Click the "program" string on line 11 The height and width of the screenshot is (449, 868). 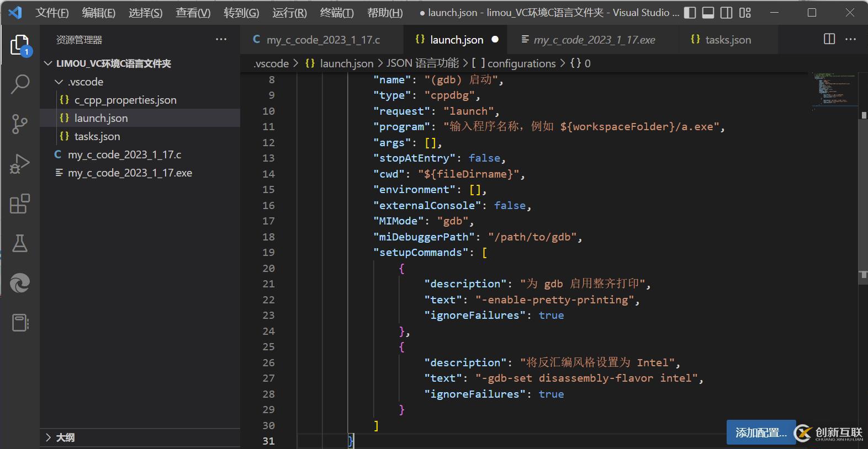pos(581,126)
